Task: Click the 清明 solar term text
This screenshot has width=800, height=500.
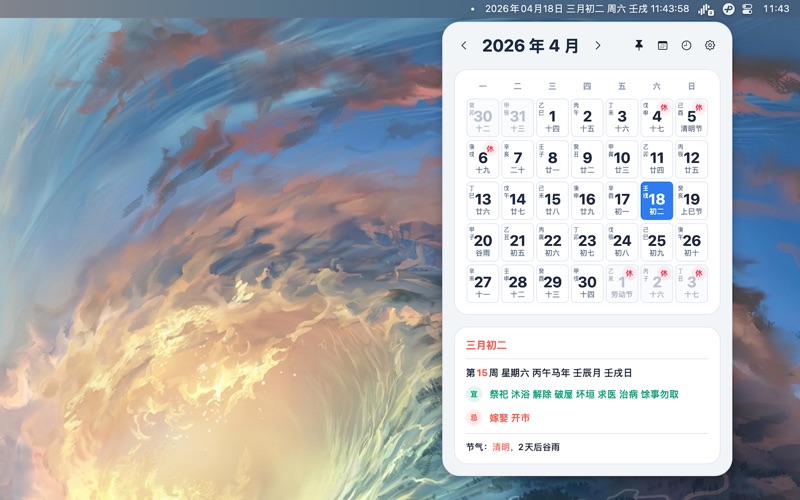Action: [501, 447]
